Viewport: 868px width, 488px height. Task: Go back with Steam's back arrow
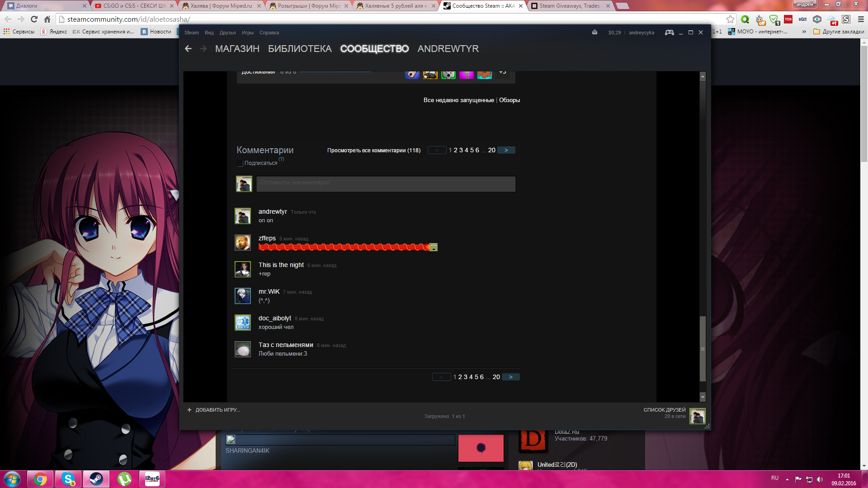click(189, 49)
